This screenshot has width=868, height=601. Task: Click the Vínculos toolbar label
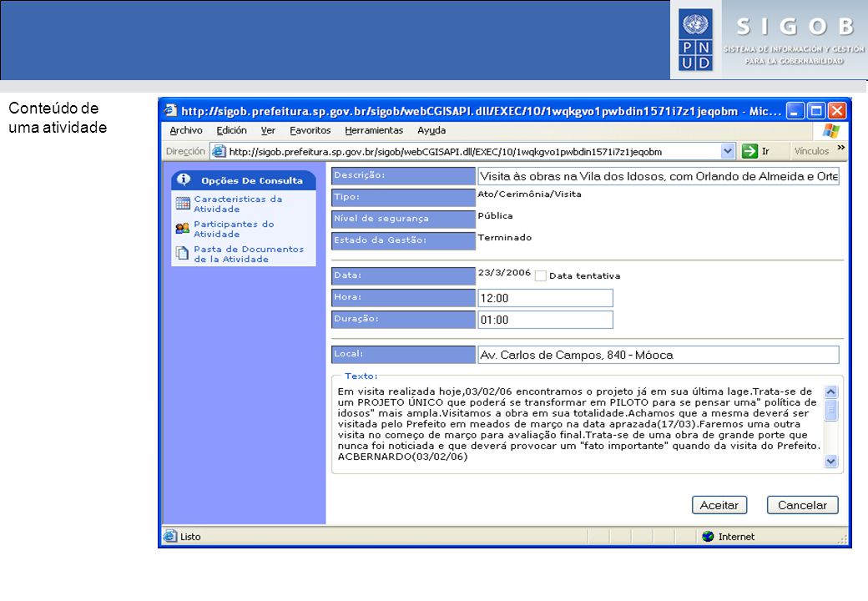(811, 151)
